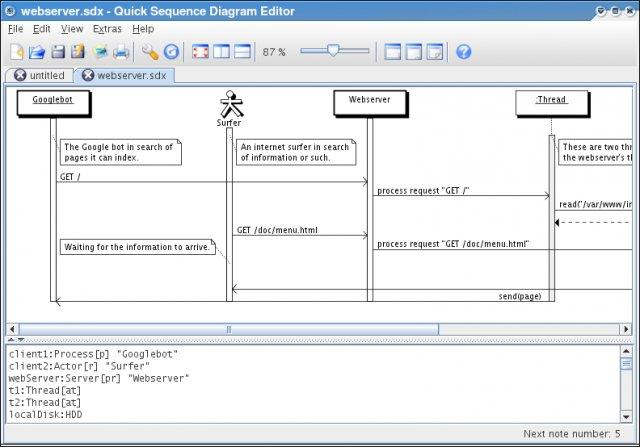Open the View menu

72,29
